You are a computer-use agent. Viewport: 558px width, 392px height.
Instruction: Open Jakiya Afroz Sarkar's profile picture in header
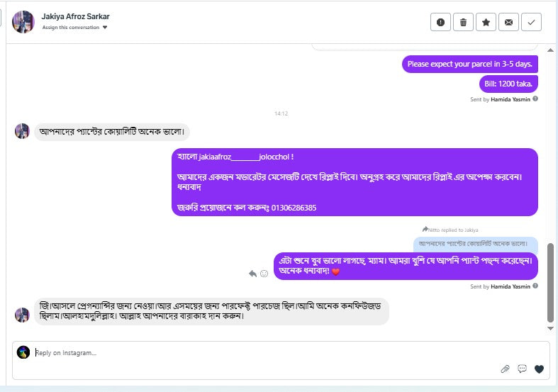(23, 22)
